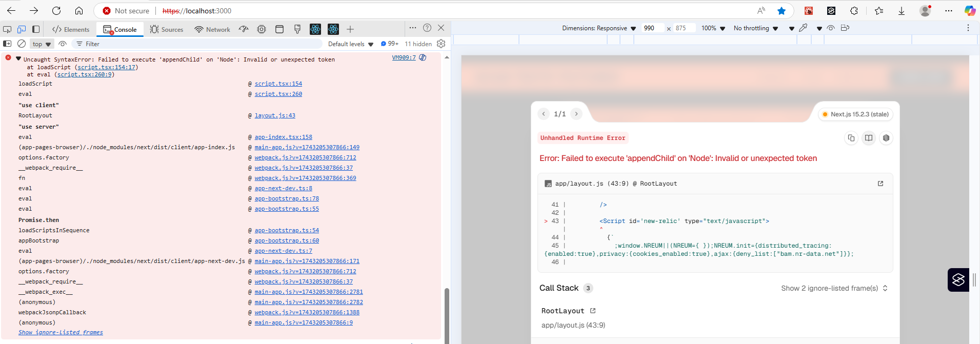The width and height of the screenshot is (980, 344).
Task: Open app-index.tsx:158 link
Action: coord(283,137)
